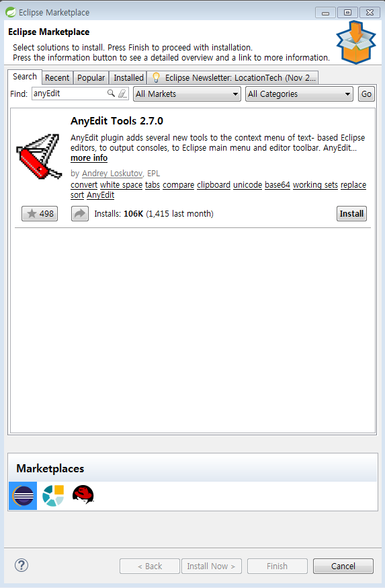This screenshot has height=588, width=385.
Task: Open the more info link
Action: click(89, 158)
